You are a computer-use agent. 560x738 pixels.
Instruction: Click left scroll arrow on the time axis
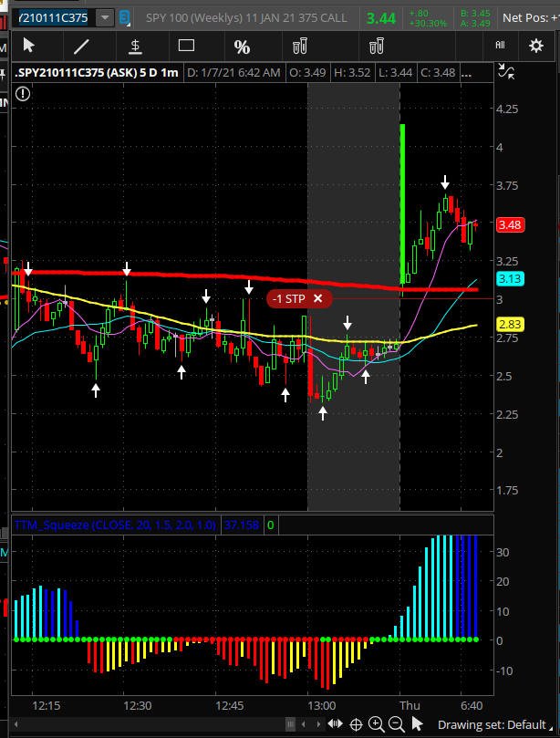tap(16, 724)
